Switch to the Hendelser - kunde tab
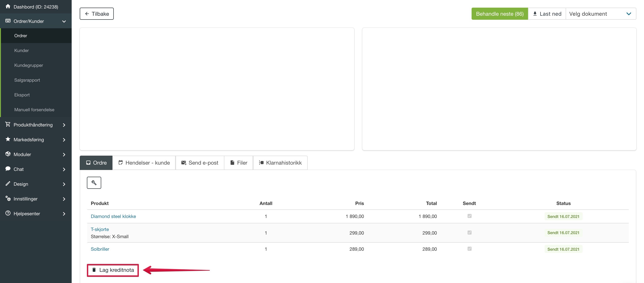The image size is (644, 283). click(144, 163)
